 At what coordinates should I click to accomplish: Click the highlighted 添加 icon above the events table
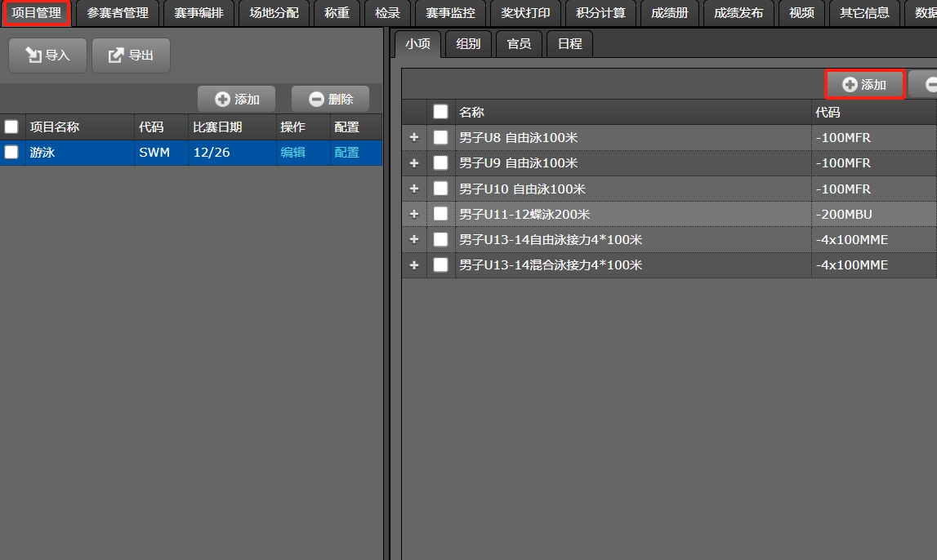[x=848, y=84]
